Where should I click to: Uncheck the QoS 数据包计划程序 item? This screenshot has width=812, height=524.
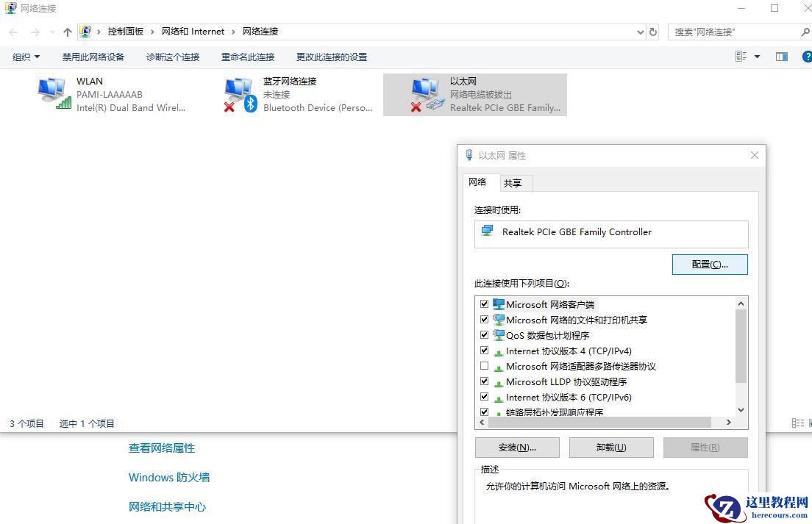pos(485,335)
